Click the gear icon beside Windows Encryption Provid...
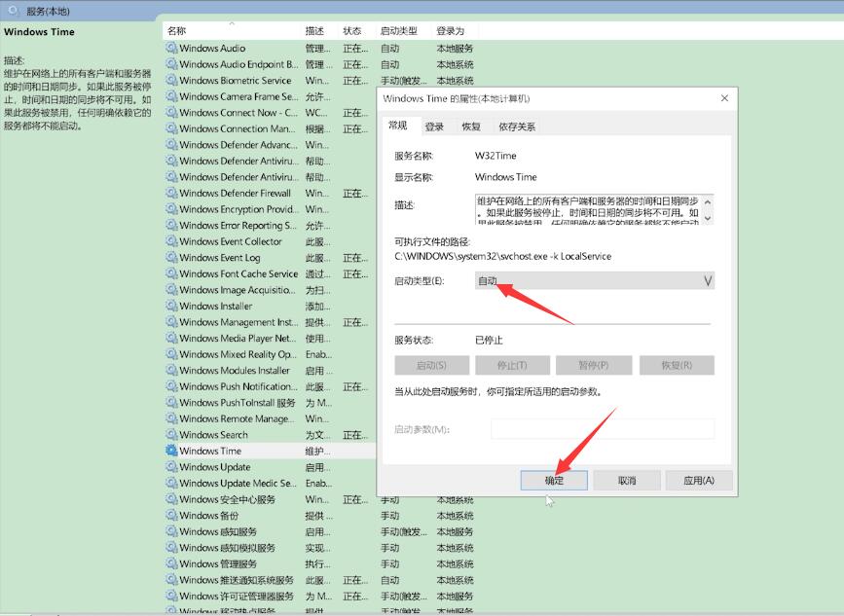This screenshot has width=844, height=616. (x=171, y=209)
